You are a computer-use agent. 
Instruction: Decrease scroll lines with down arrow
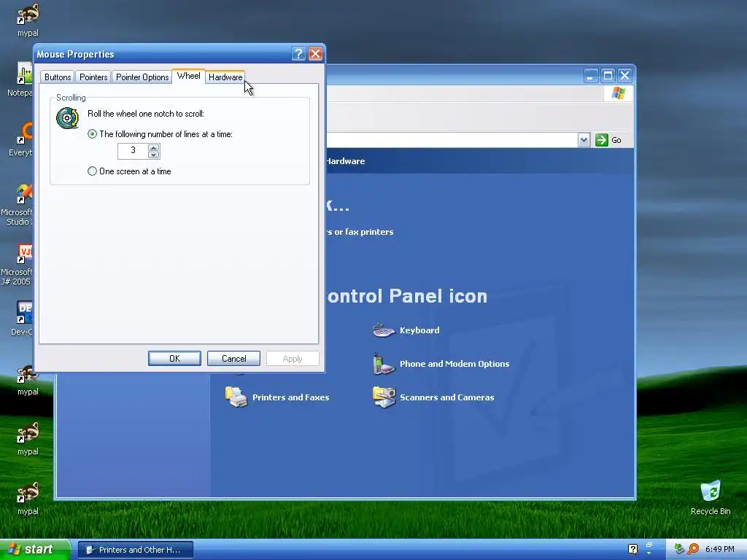tap(153, 155)
